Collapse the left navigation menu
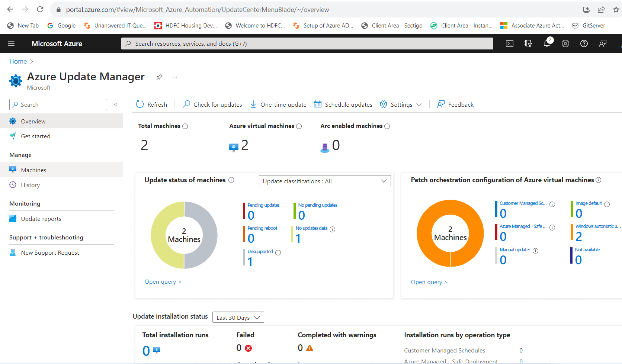Image resolution: width=622 pixels, height=364 pixels. coord(116,104)
